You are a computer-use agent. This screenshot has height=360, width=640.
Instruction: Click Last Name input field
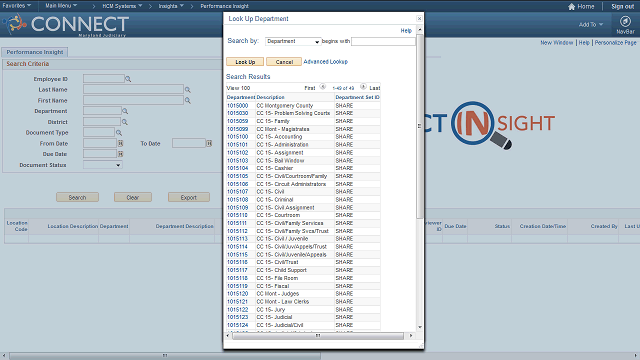coord(133,89)
